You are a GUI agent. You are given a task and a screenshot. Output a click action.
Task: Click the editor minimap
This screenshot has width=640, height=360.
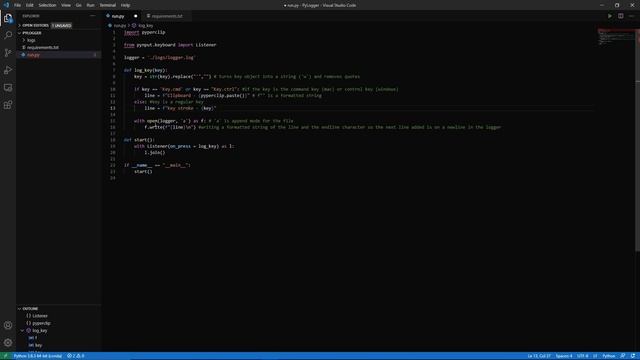click(616, 37)
